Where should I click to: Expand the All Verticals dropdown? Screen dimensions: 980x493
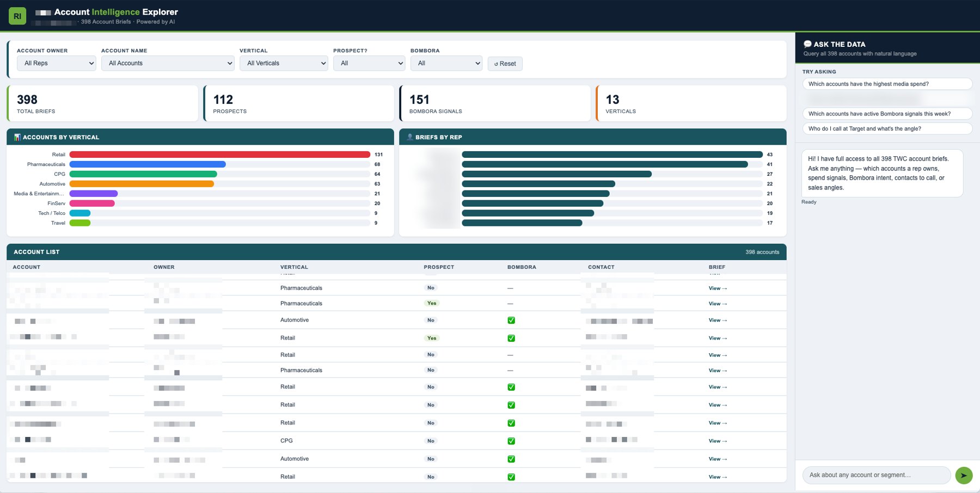[284, 63]
